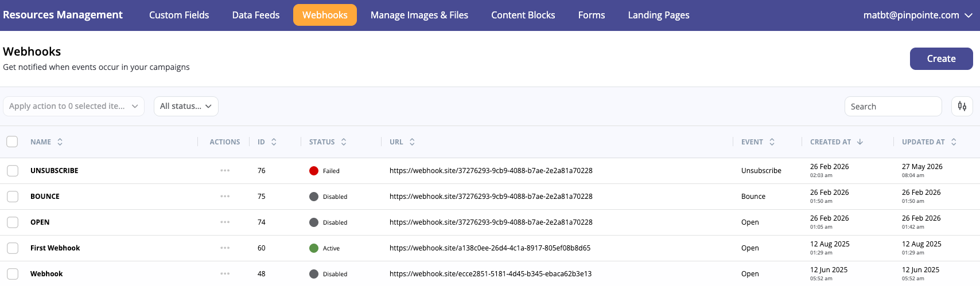Sort by CREATED AT descending arrow

point(860,142)
